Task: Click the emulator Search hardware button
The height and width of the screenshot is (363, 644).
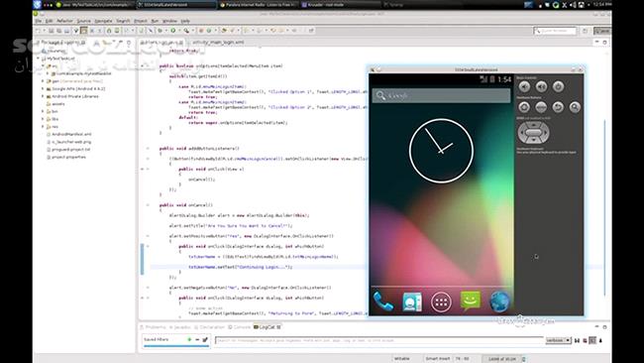Action: coord(575,107)
